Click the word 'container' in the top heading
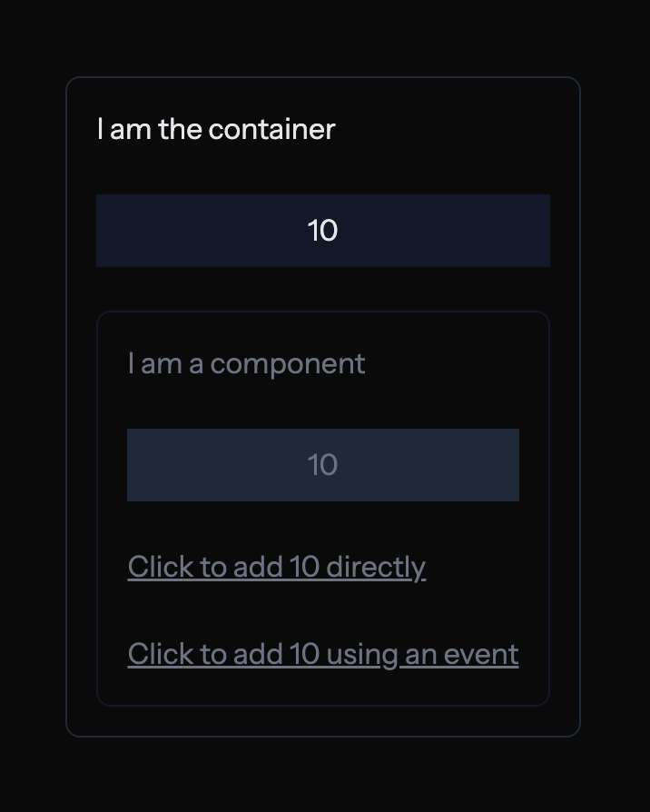The width and height of the screenshot is (650, 812). click(271, 129)
